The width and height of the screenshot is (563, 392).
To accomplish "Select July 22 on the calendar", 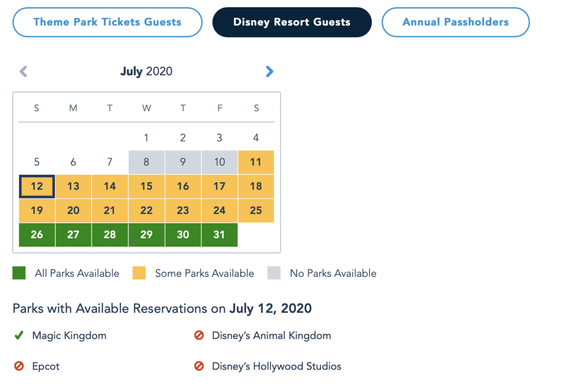I will point(146,210).
